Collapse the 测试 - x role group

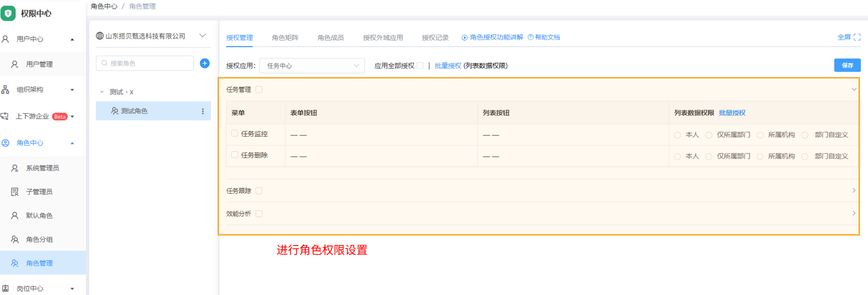pyautogui.click(x=102, y=92)
